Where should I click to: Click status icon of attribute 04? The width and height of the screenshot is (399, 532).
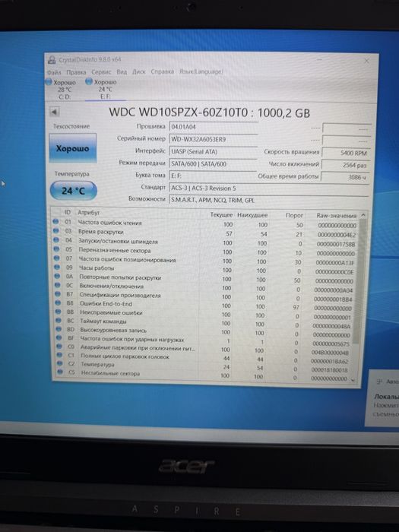tap(56, 240)
